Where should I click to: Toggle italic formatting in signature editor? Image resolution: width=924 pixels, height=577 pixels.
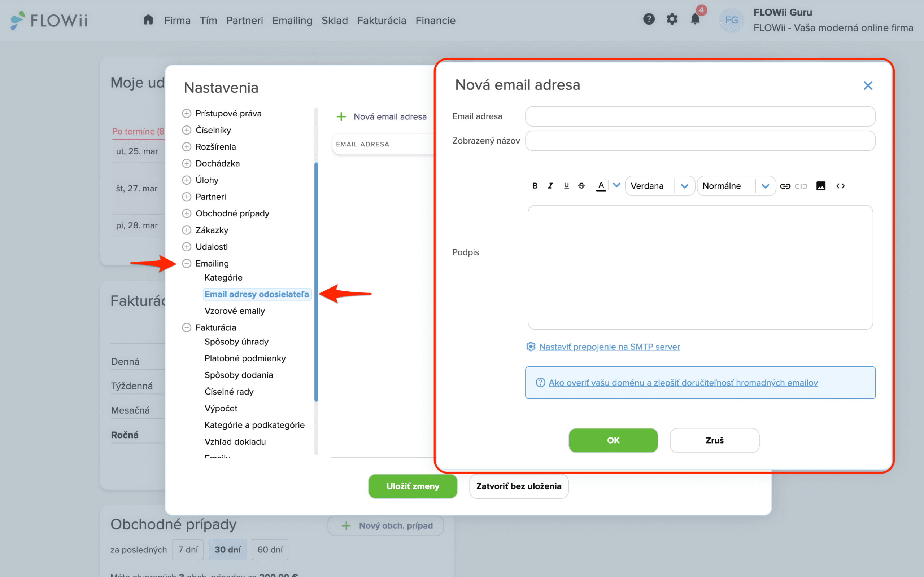pyautogui.click(x=550, y=186)
